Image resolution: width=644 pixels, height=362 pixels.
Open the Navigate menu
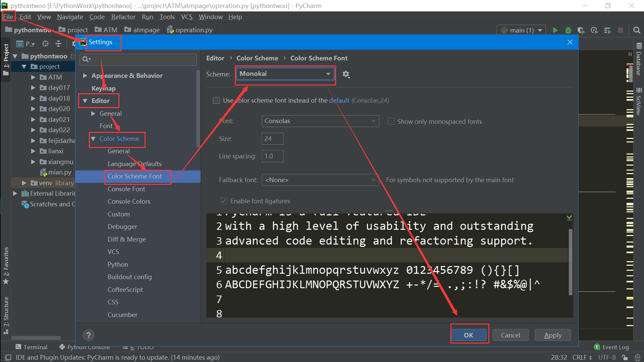[x=70, y=17]
